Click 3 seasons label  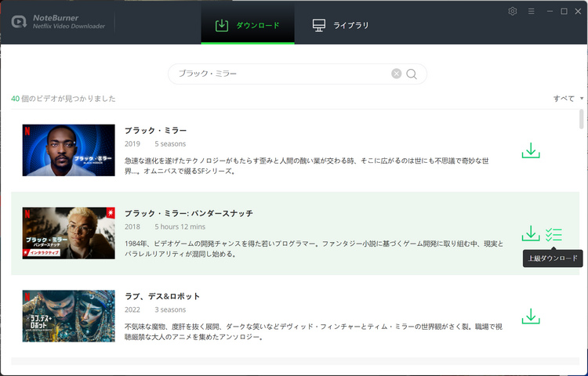click(170, 309)
